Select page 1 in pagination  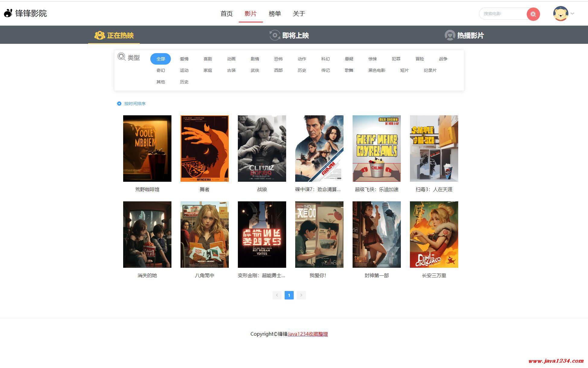(x=289, y=295)
